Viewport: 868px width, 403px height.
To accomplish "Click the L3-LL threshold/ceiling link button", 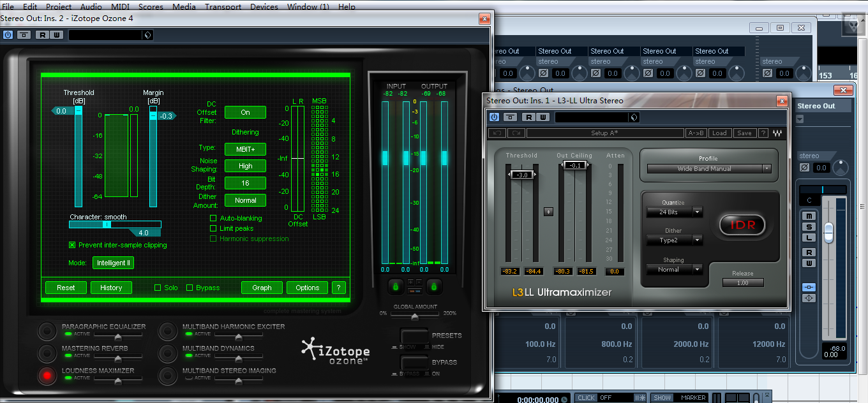I will (x=548, y=211).
